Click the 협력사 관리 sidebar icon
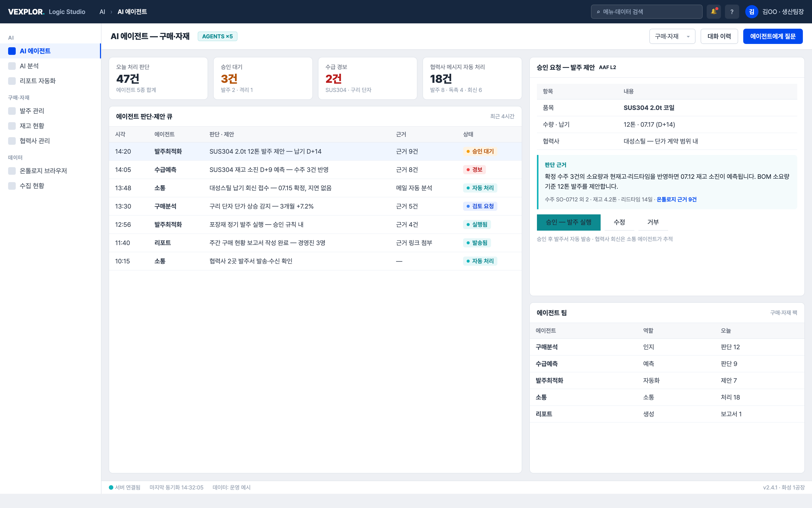The image size is (812, 508). tap(12, 141)
